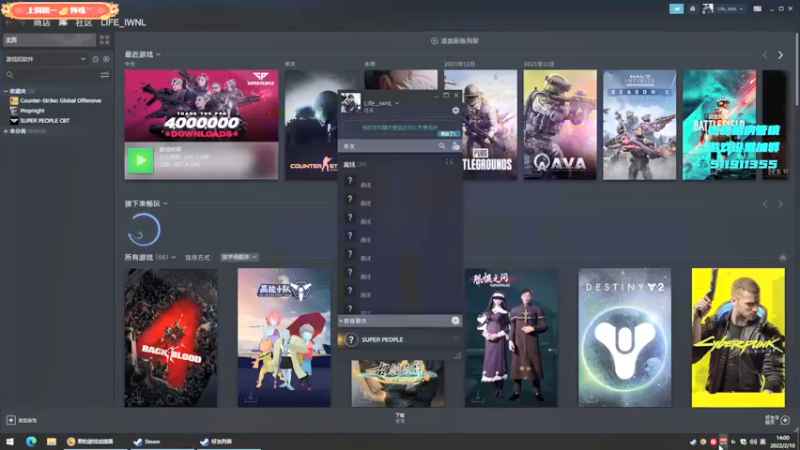Open Halo Infinite recent game card
The width and height of the screenshot is (800, 450).
[639, 125]
